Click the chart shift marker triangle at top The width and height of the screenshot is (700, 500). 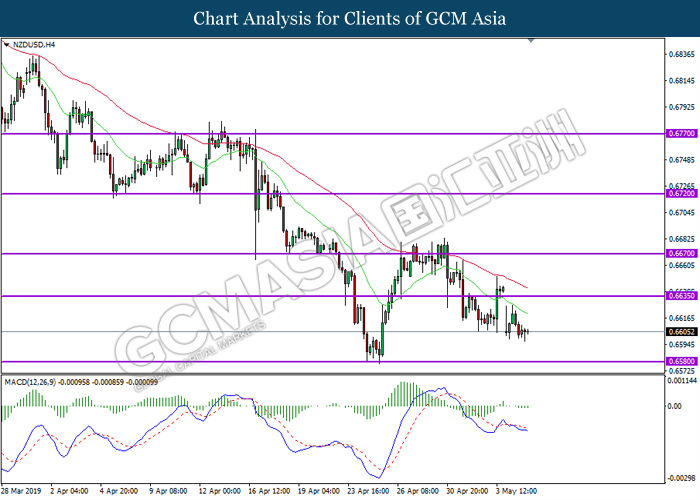tap(531, 41)
